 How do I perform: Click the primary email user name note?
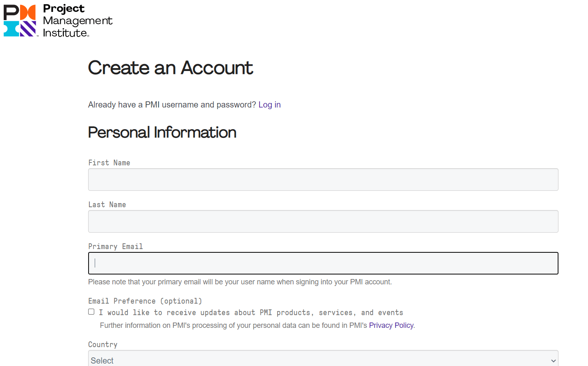tap(240, 282)
